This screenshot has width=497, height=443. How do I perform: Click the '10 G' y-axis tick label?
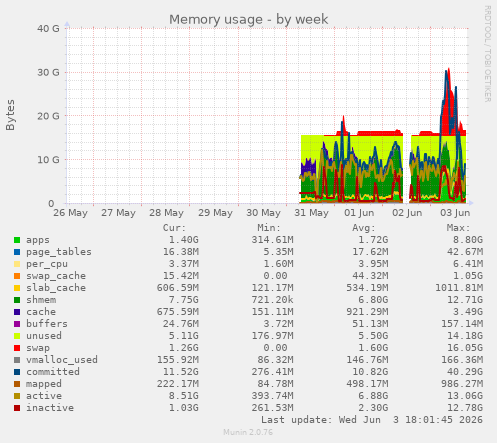[x=48, y=160]
